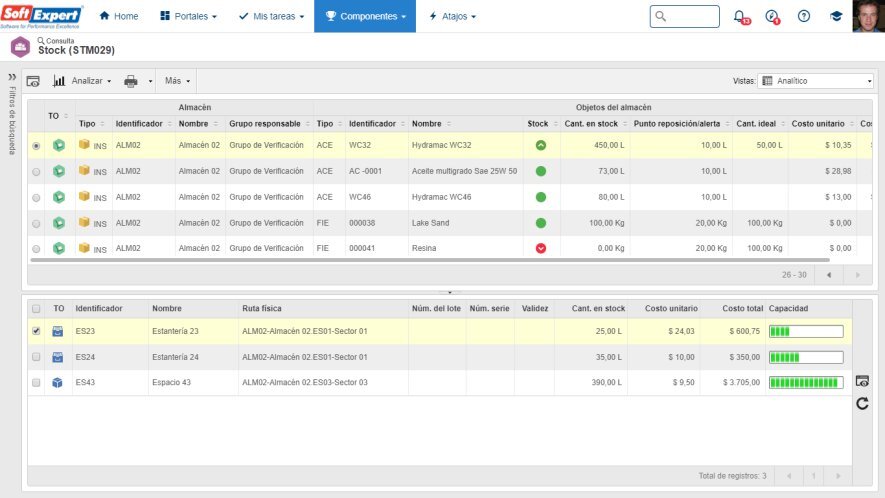Click the graduation cap training icon
The height and width of the screenshot is (498, 885).
point(835,16)
